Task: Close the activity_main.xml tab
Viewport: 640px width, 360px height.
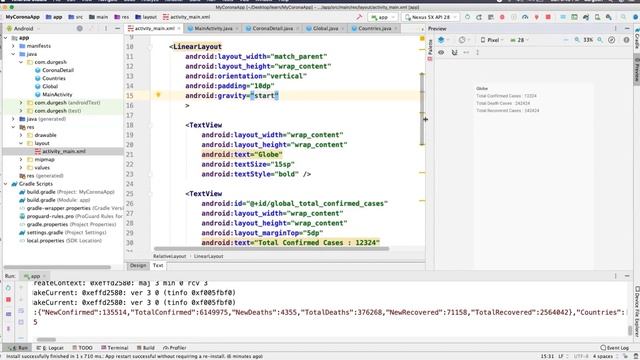Action: pos(179,29)
